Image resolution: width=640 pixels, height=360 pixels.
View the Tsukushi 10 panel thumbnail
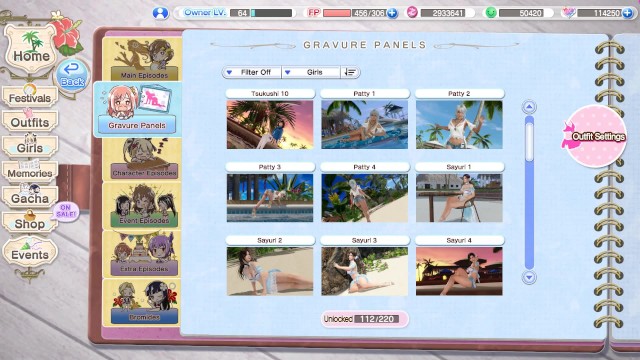click(270, 124)
